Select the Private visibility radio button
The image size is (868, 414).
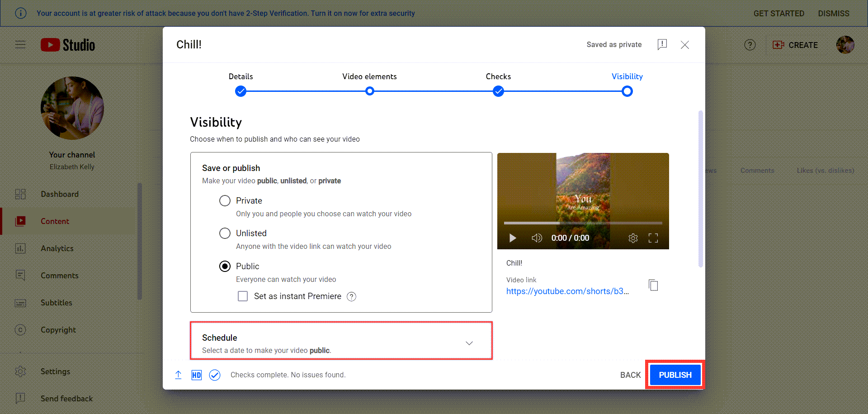pos(225,200)
